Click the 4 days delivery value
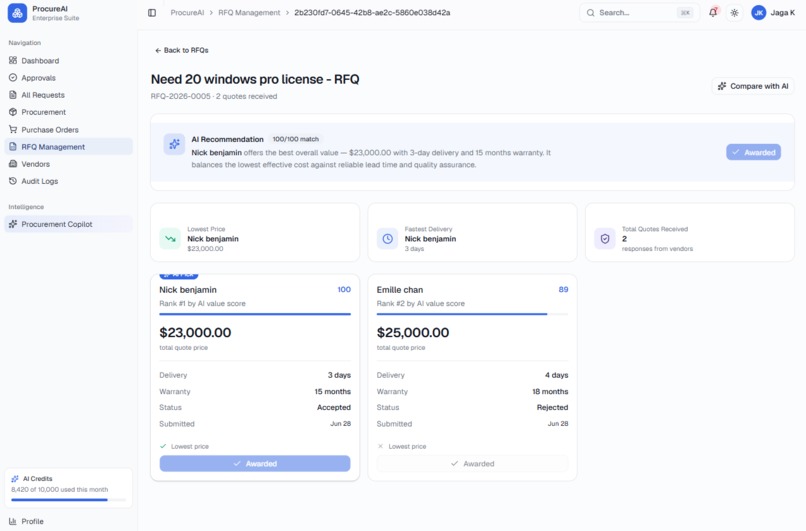This screenshot has width=806, height=531. pos(557,375)
